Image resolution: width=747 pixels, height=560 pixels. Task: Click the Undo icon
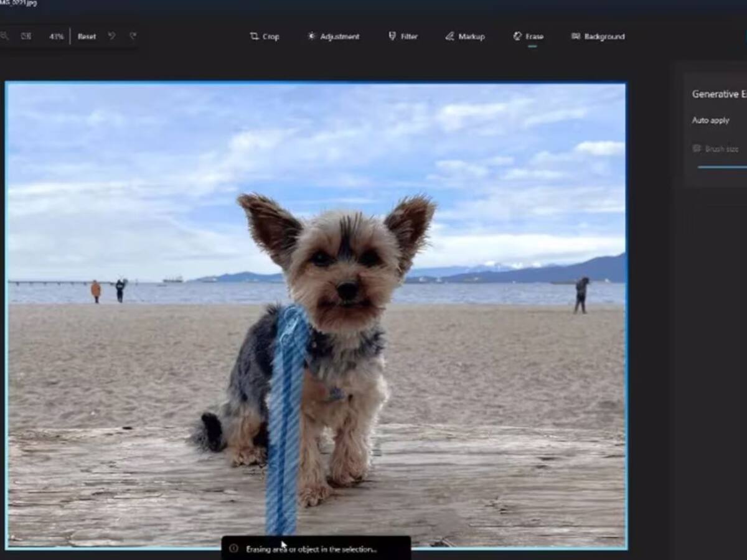tap(111, 36)
